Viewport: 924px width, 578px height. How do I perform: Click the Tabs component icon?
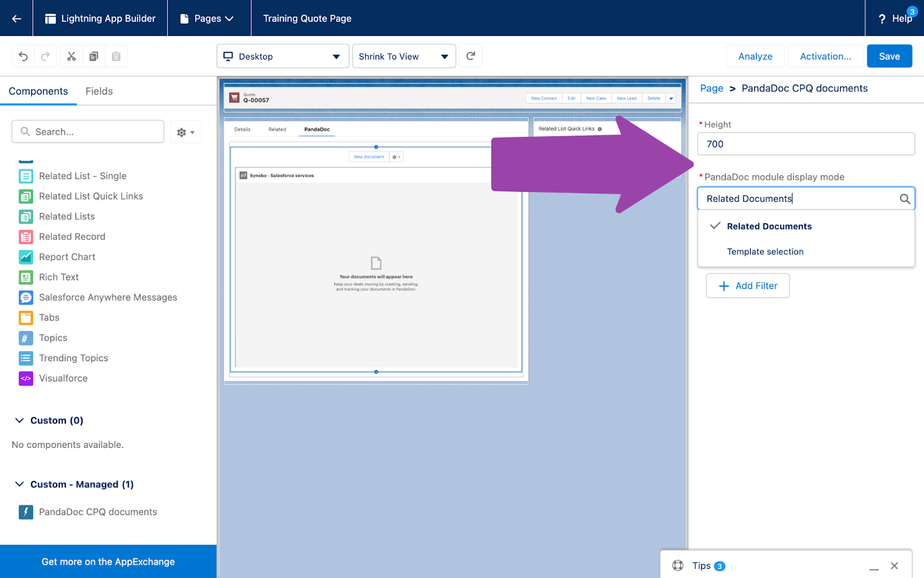pyautogui.click(x=26, y=317)
